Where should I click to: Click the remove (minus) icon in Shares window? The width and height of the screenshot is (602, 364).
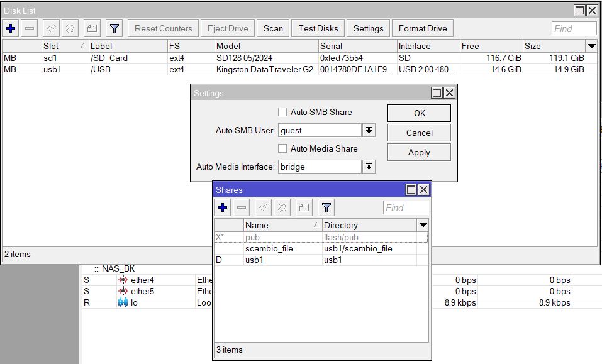tap(242, 207)
